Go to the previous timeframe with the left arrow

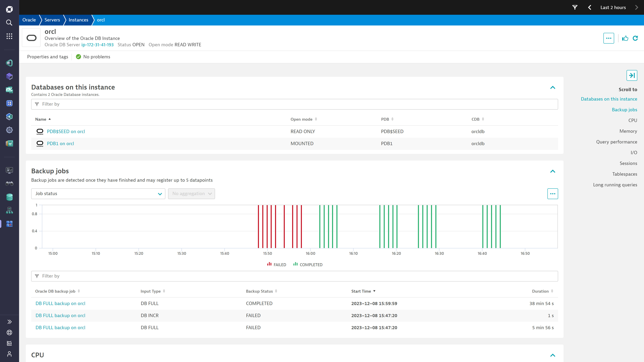tap(589, 8)
